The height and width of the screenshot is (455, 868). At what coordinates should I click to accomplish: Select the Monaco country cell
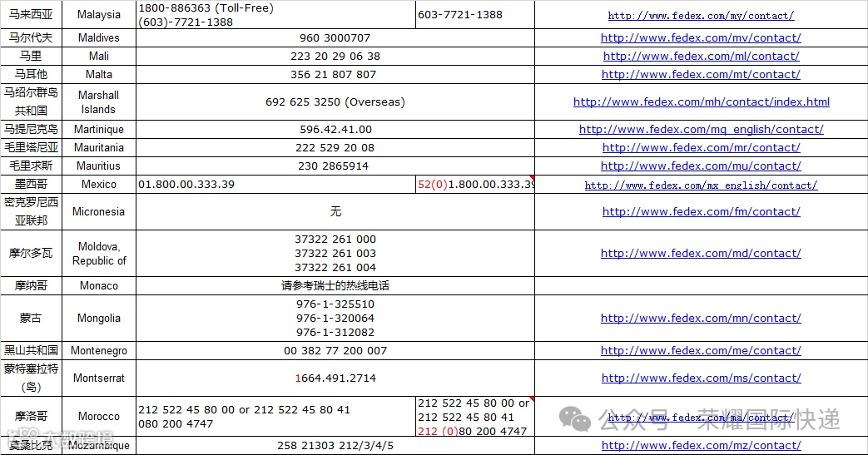[x=98, y=285]
